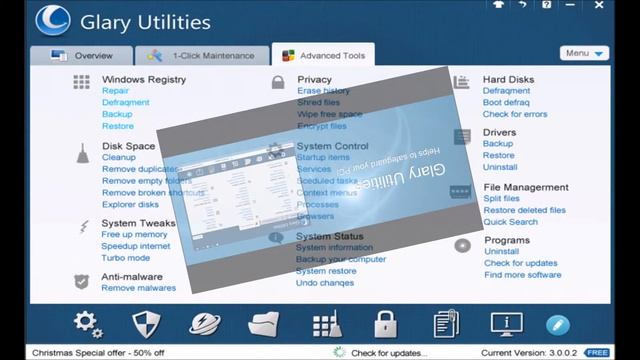
Task: Open the padlock icon in bottom toolbar
Action: [x=385, y=324]
